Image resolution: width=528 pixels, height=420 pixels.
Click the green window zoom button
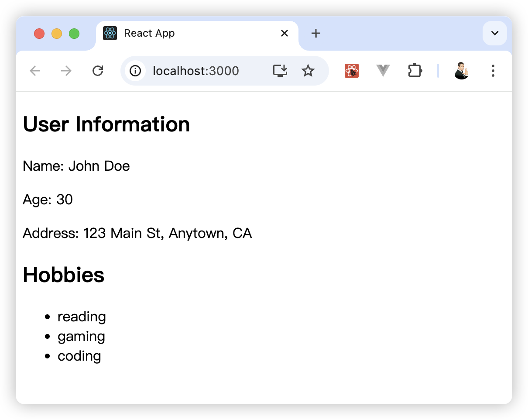tap(74, 34)
